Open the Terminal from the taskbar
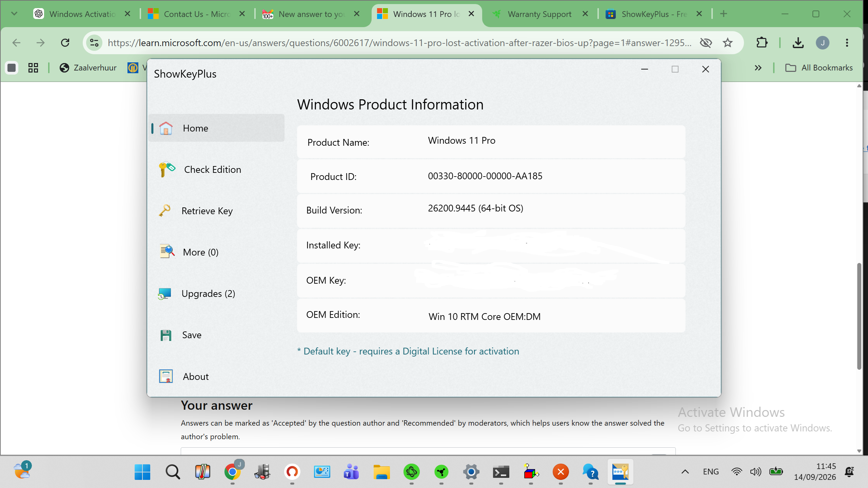 click(501, 472)
